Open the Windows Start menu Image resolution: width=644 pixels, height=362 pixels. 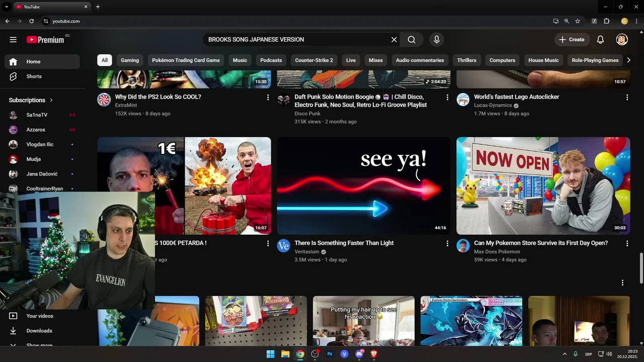[270, 354]
